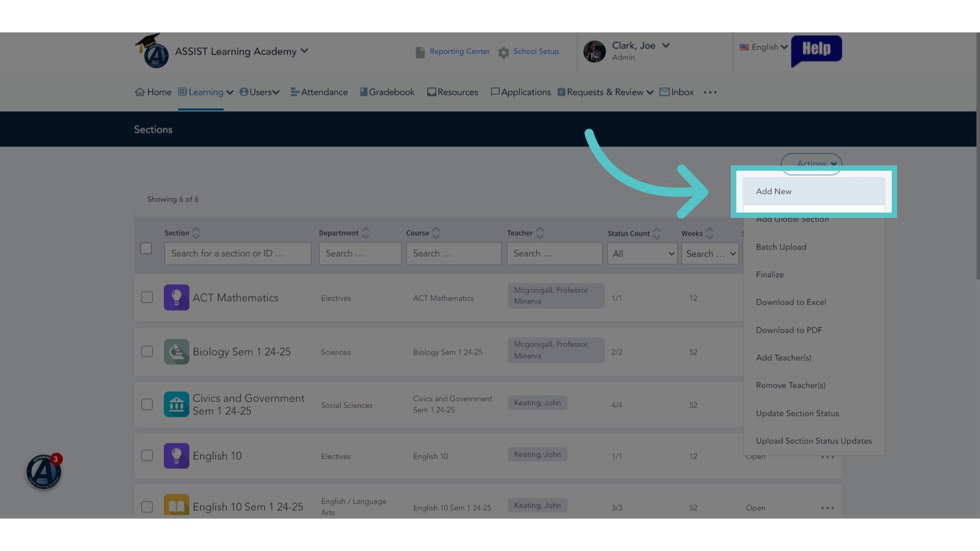The height and width of the screenshot is (551, 980).
Task: Click the blue Help speech bubble
Action: click(816, 51)
